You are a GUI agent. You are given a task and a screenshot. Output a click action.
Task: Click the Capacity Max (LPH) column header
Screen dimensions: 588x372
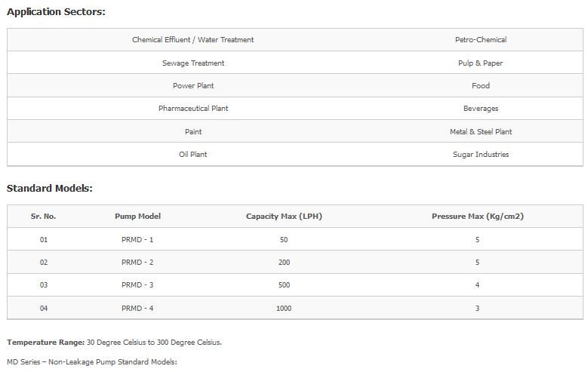[x=283, y=217]
